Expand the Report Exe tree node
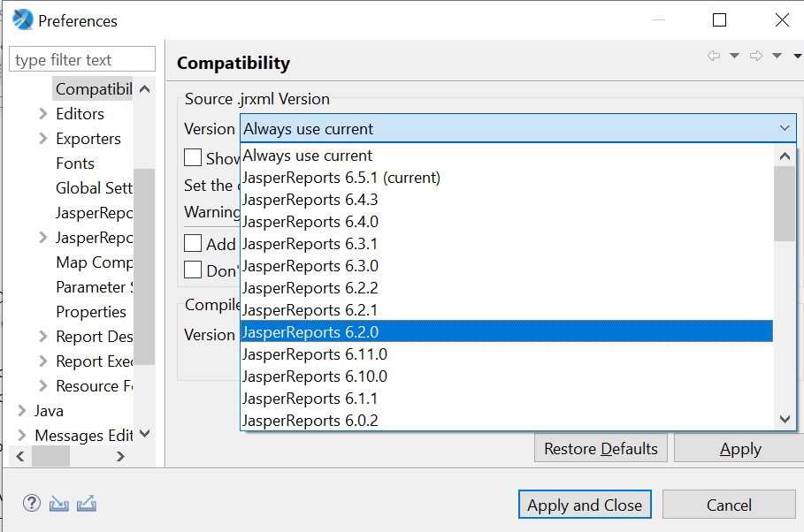The width and height of the screenshot is (804, 532). click(x=43, y=361)
